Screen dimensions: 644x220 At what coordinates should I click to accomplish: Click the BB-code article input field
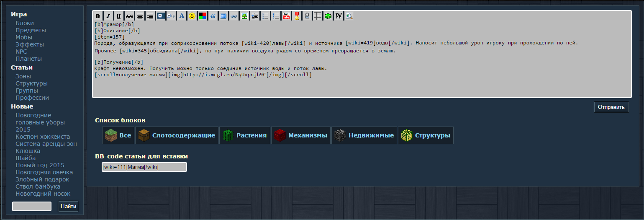[x=144, y=167]
